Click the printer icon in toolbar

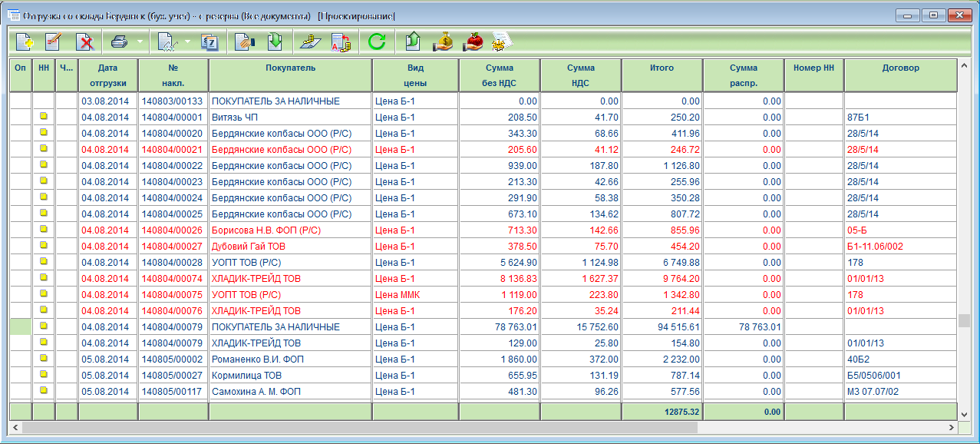click(x=119, y=41)
